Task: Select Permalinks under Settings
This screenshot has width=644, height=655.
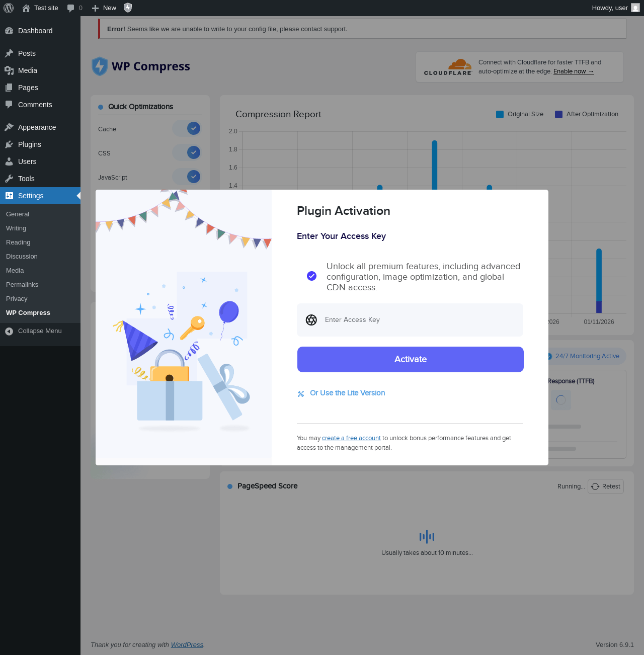Action: tap(22, 285)
